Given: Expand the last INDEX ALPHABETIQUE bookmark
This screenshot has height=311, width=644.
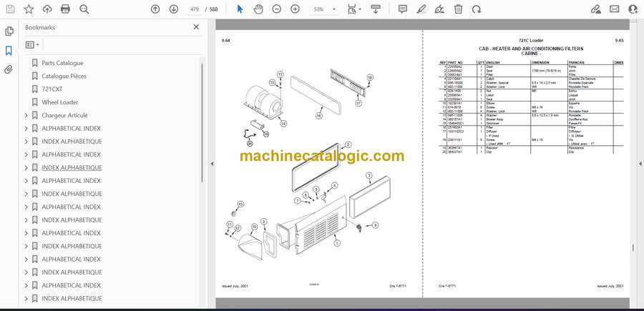Looking at the screenshot, I should coord(26,299).
